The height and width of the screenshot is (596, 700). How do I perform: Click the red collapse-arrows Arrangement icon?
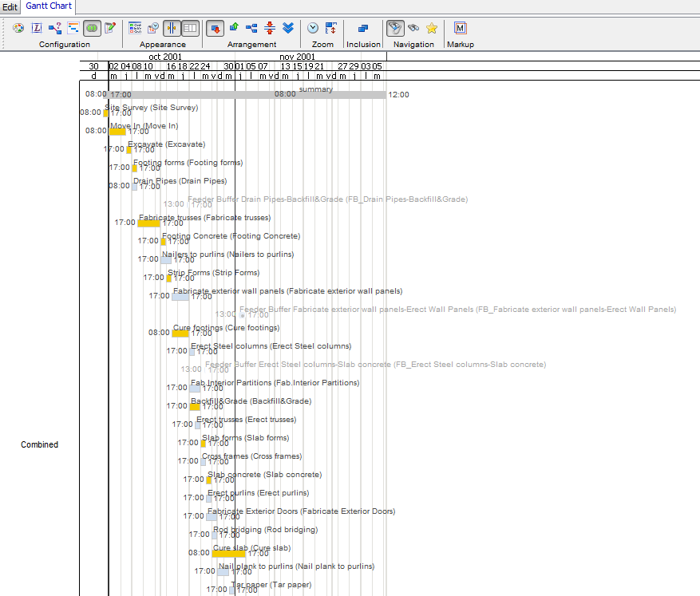tap(270, 28)
